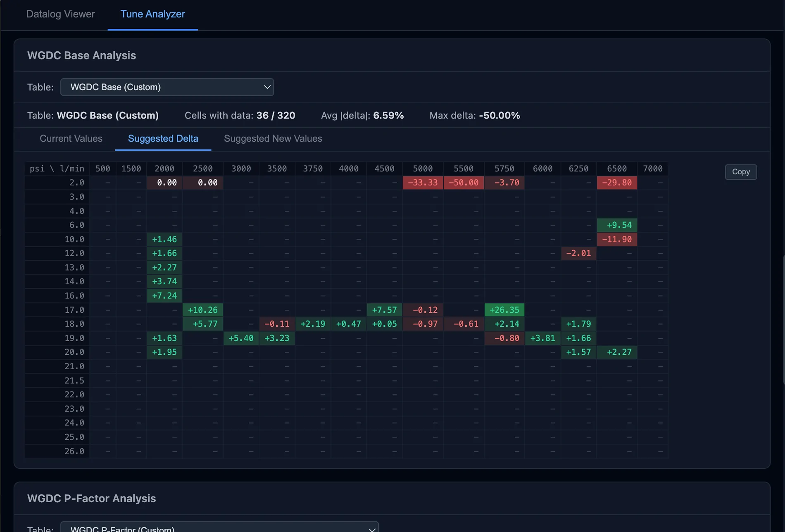Click the 17.0 psi row header
Image resolution: width=785 pixels, height=532 pixels.
[57, 310]
